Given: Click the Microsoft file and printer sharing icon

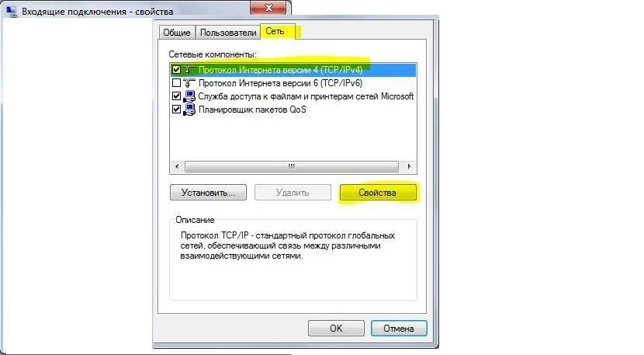Looking at the screenshot, I should [189, 96].
